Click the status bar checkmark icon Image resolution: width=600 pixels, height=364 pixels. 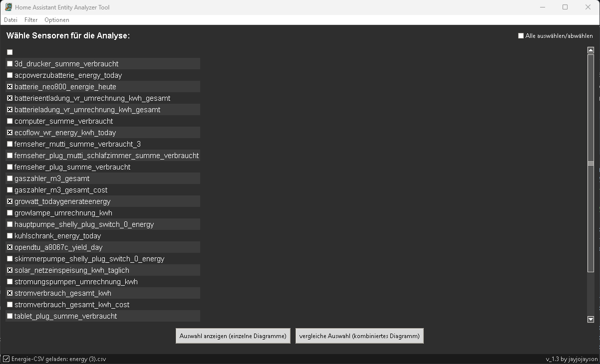pyautogui.click(x=6, y=359)
